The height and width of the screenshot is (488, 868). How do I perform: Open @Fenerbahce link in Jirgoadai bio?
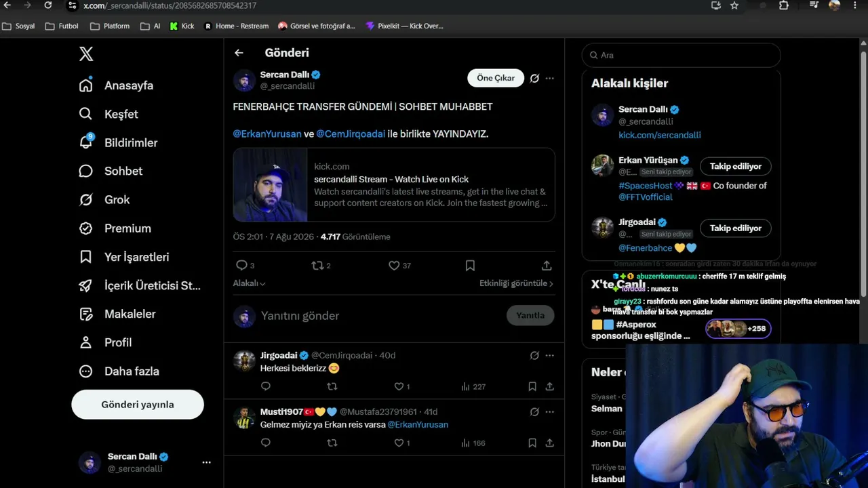[645, 247]
